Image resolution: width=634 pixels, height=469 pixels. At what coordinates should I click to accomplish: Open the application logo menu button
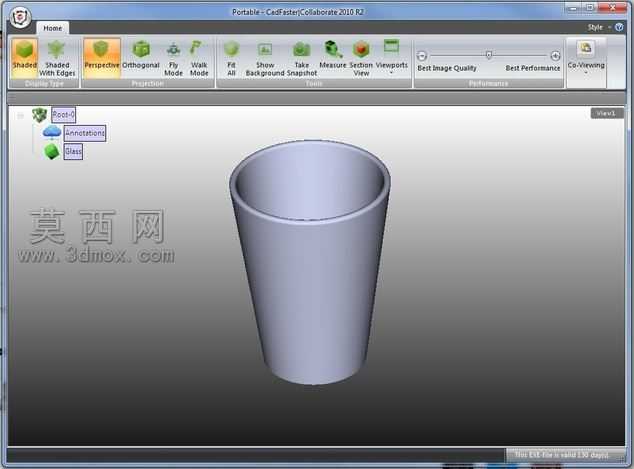tap(19, 18)
